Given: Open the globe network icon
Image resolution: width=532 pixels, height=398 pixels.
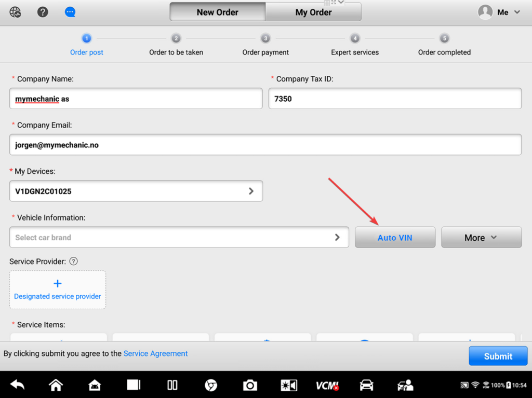Looking at the screenshot, I should pyautogui.click(x=15, y=12).
